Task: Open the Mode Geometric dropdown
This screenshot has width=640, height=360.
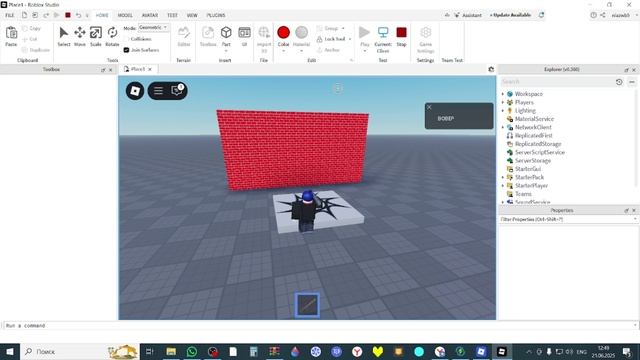Action: [153, 27]
